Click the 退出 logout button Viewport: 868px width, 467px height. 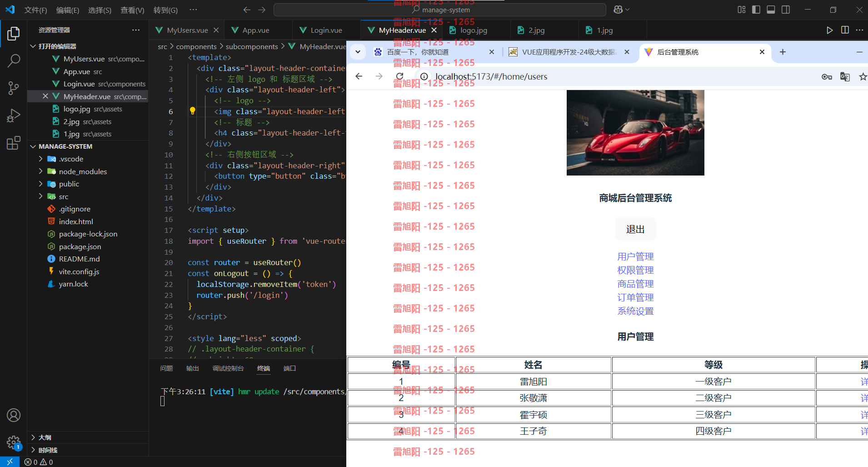coord(635,229)
